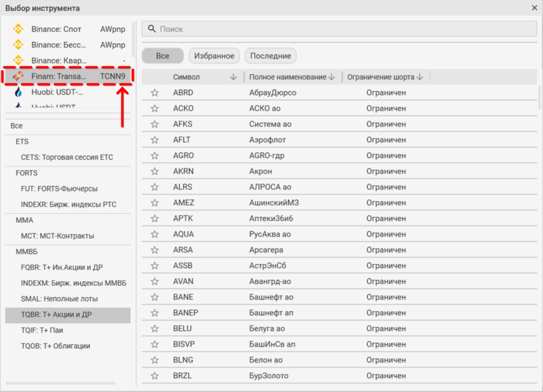Star ACKO as favorite
Image resolution: width=543 pixels, height=392 pixels.
click(x=155, y=108)
